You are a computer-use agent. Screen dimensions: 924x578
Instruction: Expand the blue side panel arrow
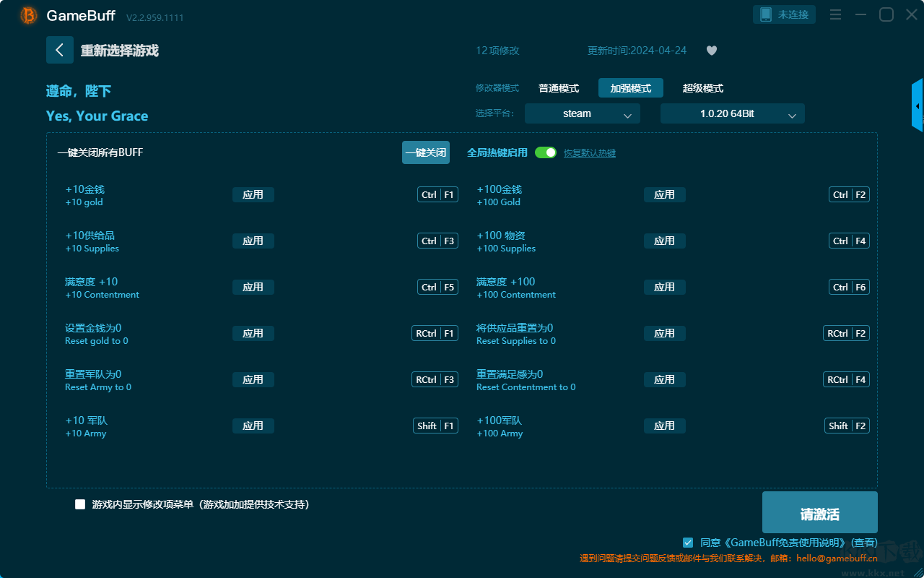coord(918,106)
